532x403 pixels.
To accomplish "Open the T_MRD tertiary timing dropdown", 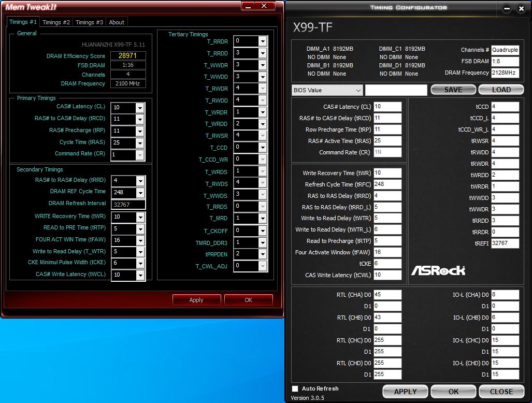I will pyautogui.click(x=262, y=219).
